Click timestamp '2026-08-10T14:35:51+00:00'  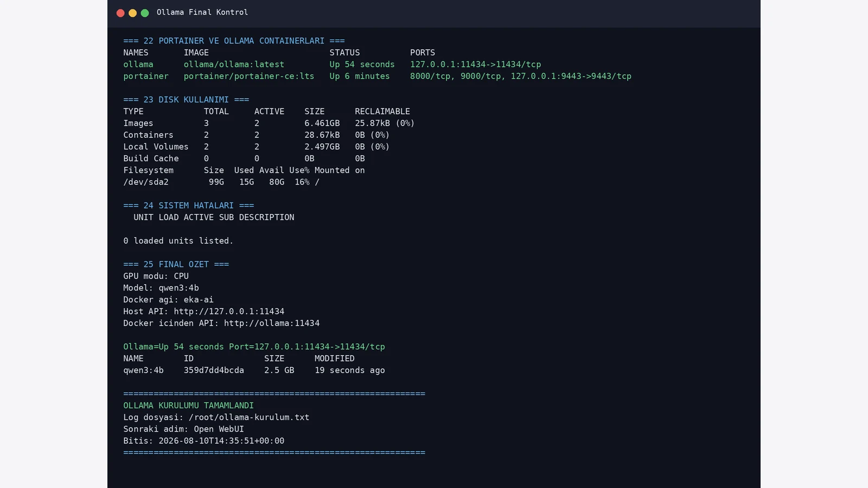point(221,441)
